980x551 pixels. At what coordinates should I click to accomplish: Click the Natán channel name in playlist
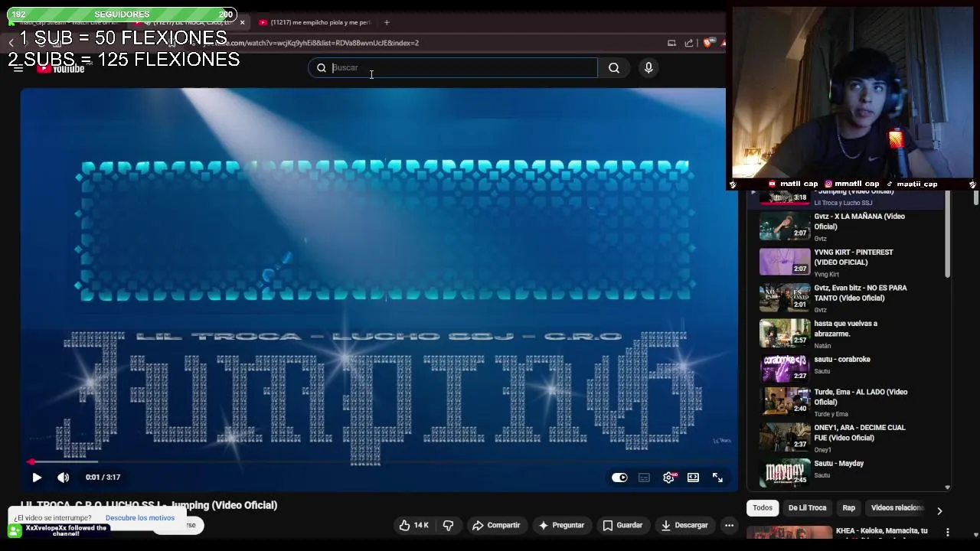822,346
